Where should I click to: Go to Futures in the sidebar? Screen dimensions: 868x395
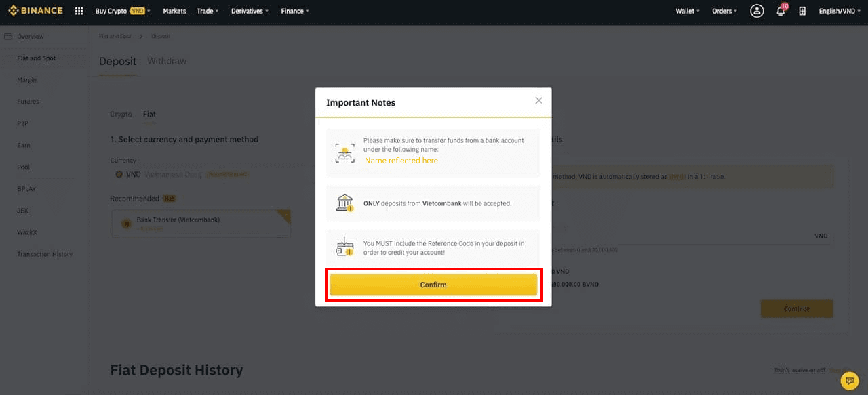pos(28,102)
